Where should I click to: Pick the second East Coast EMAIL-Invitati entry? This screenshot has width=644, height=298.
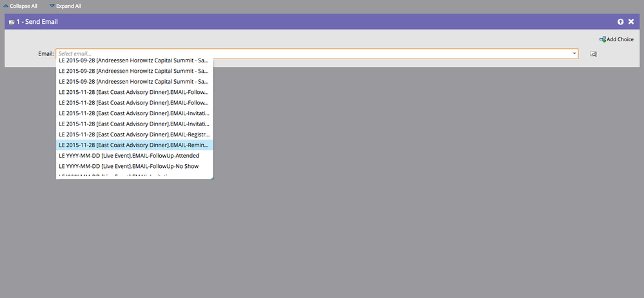(133, 124)
